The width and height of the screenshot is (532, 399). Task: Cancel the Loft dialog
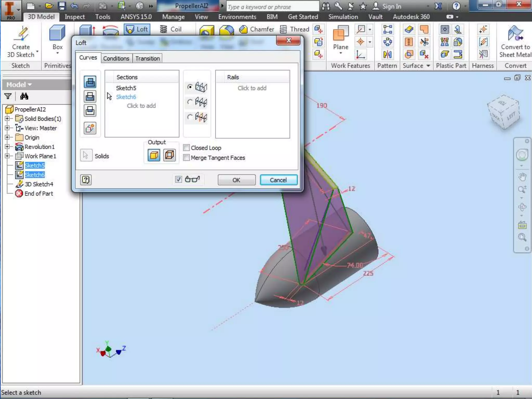click(x=278, y=180)
